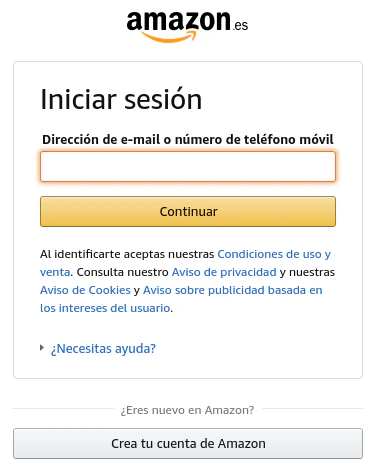Click the Continuar button
This screenshot has height=475, width=377.
pos(188,211)
